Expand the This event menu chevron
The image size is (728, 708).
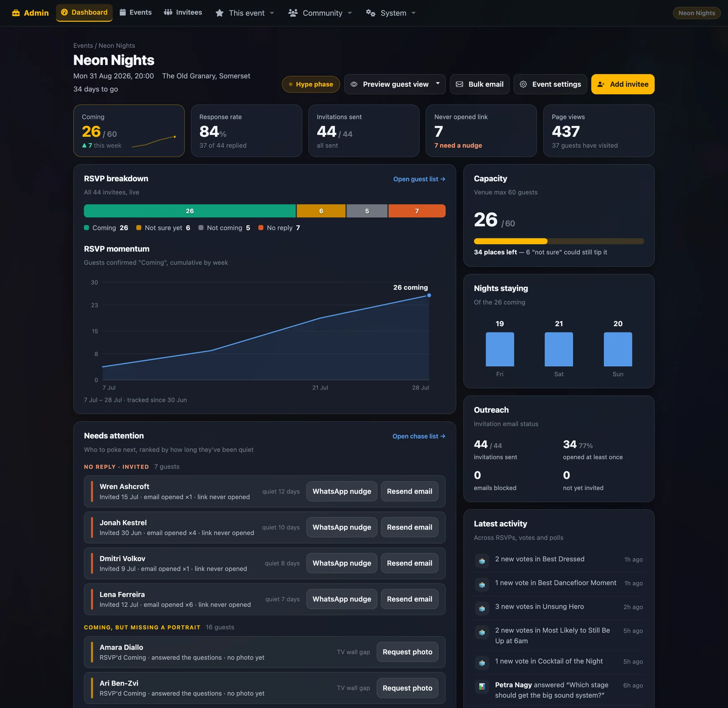272,13
